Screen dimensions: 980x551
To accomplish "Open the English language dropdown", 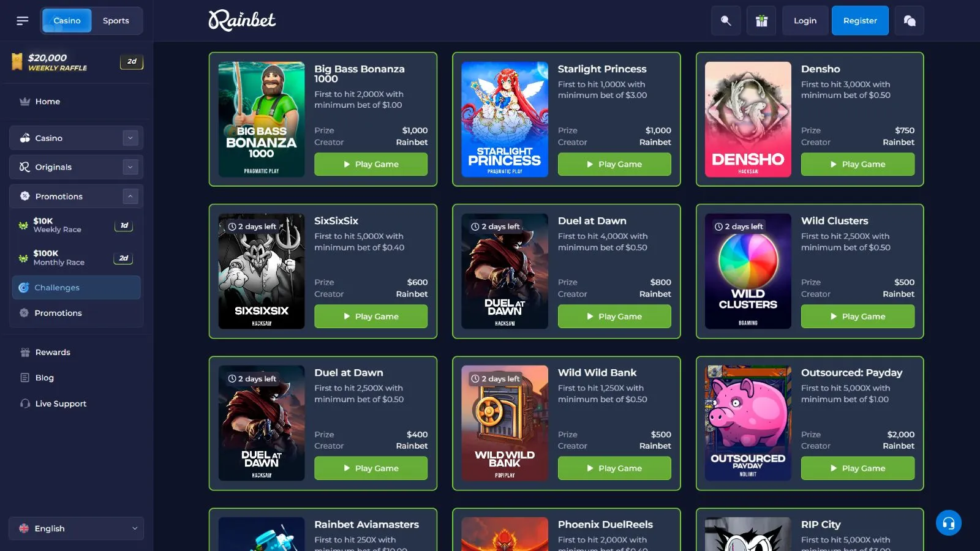I will tap(77, 528).
